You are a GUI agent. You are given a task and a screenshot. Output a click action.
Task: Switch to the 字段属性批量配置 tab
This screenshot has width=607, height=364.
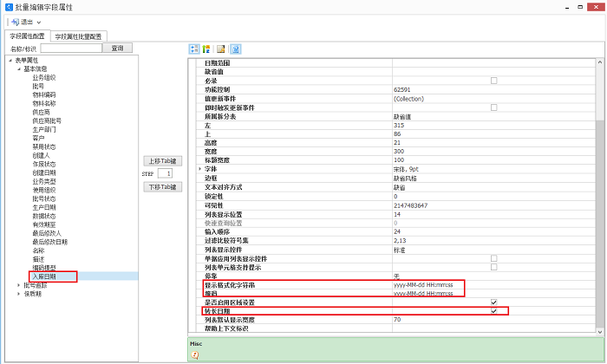tap(78, 36)
